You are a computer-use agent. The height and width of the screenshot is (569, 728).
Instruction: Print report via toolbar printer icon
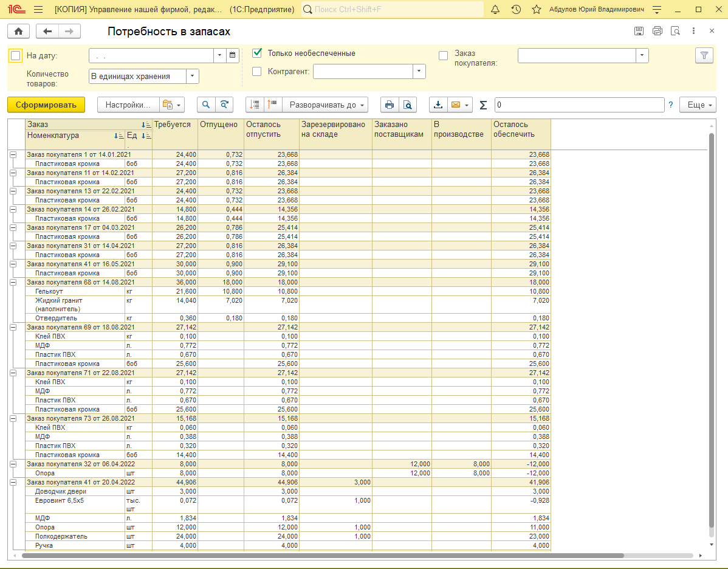click(x=390, y=105)
